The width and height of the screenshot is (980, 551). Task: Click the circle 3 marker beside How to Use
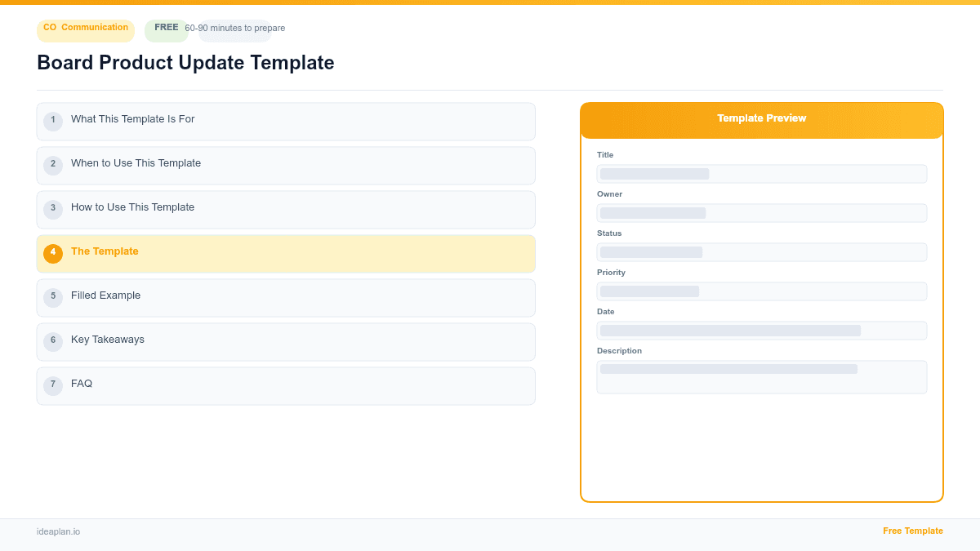53,209
